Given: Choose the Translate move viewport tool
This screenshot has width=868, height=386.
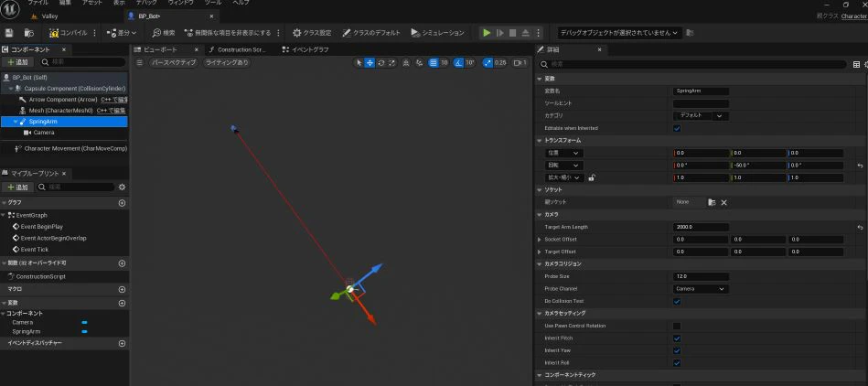Looking at the screenshot, I should [370, 62].
